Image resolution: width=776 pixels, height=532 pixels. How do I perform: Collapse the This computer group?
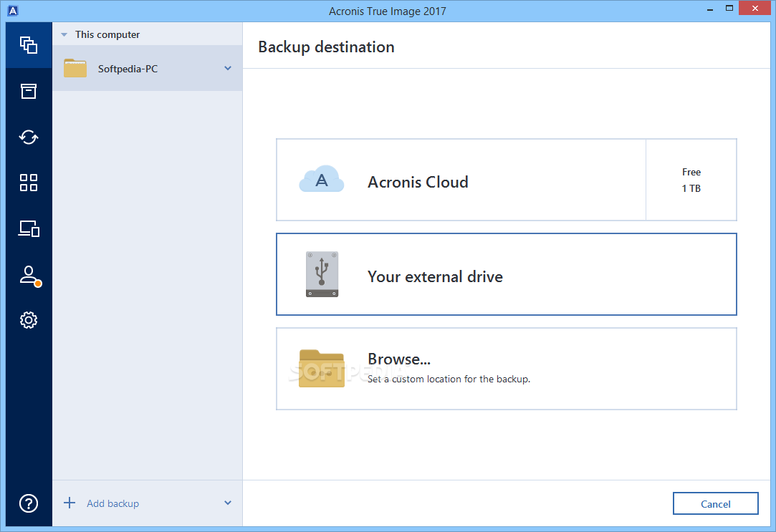point(64,34)
